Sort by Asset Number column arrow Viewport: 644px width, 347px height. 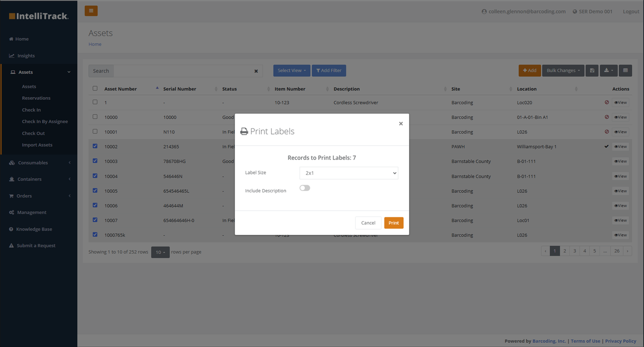click(157, 88)
